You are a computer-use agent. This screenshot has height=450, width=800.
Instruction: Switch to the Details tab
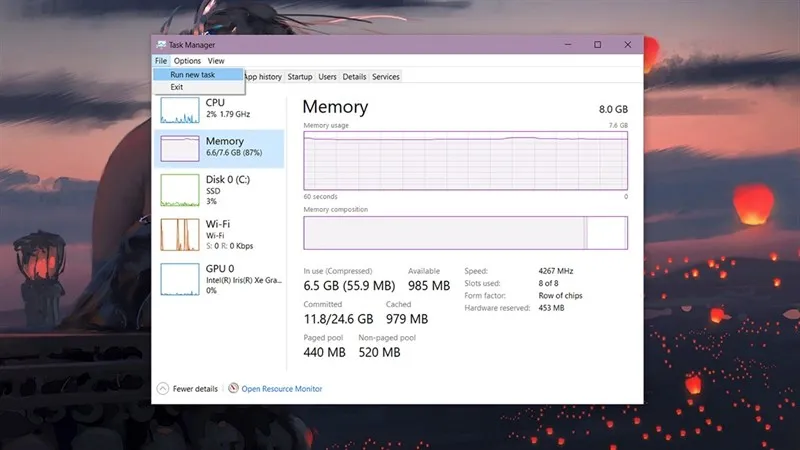coord(354,77)
